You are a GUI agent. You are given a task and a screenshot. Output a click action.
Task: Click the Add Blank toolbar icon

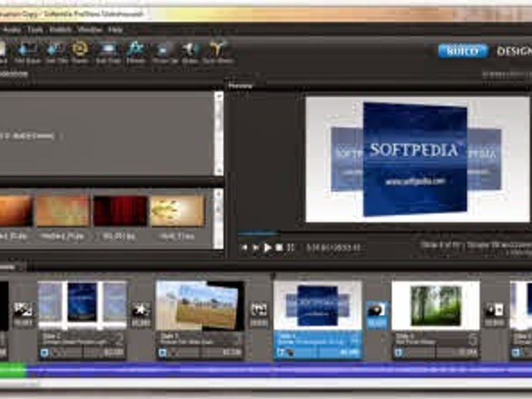[x=28, y=50]
